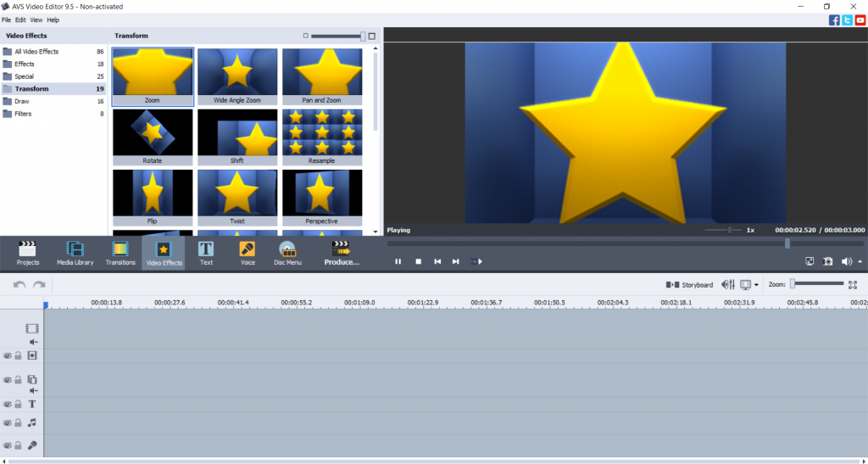The image size is (868, 464).
Task: Take a snapshot of the preview
Action: 828,261
